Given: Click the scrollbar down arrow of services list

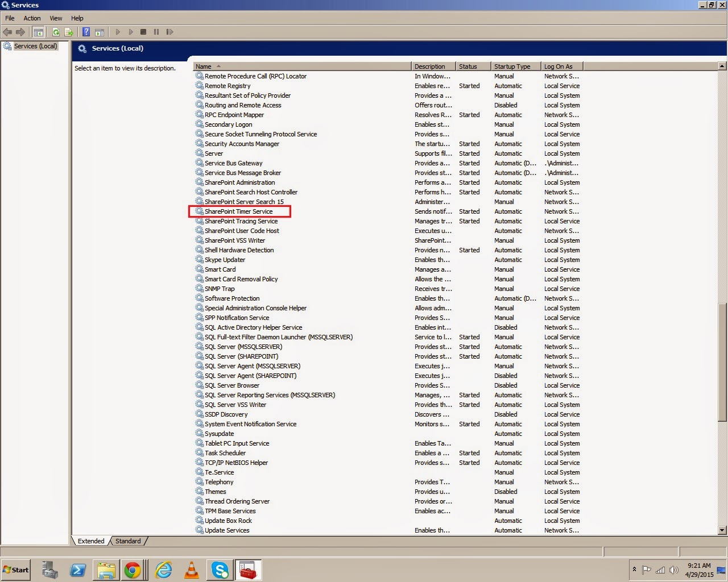Looking at the screenshot, I should click(722, 530).
